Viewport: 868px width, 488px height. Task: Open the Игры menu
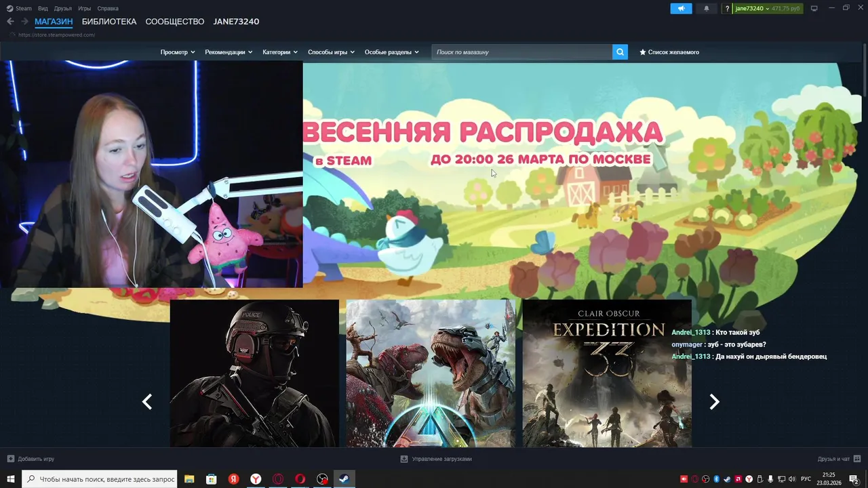[x=85, y=9]
